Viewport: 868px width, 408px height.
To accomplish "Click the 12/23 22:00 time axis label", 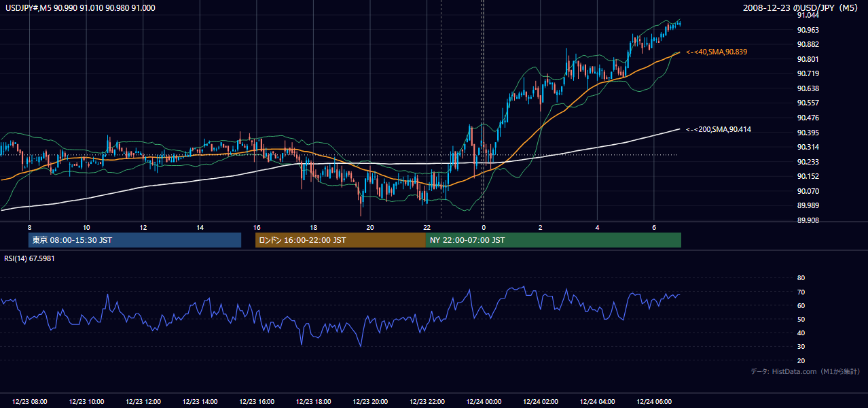I will tap(427, 401).
